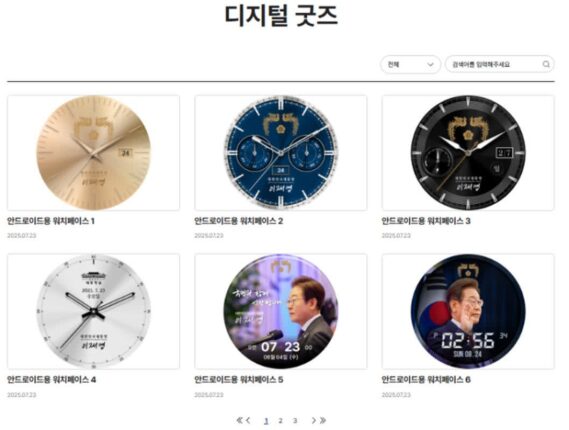Focus the search keyword input field

point(500,65)
